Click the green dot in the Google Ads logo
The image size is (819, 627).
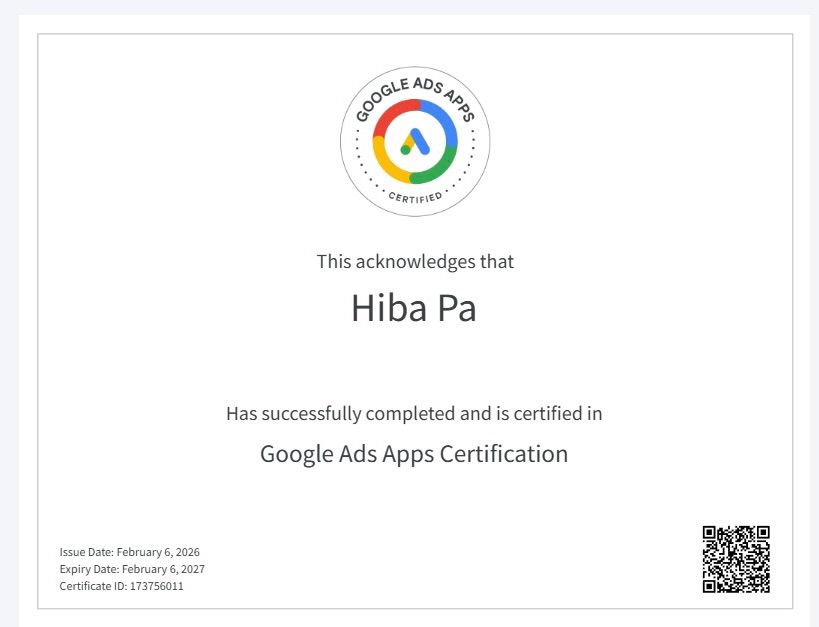pos(406,150)
